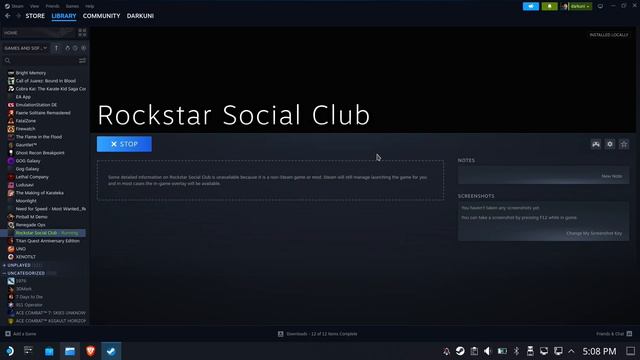
Task: Go forward with the right arrow
Action: (18, 16)
